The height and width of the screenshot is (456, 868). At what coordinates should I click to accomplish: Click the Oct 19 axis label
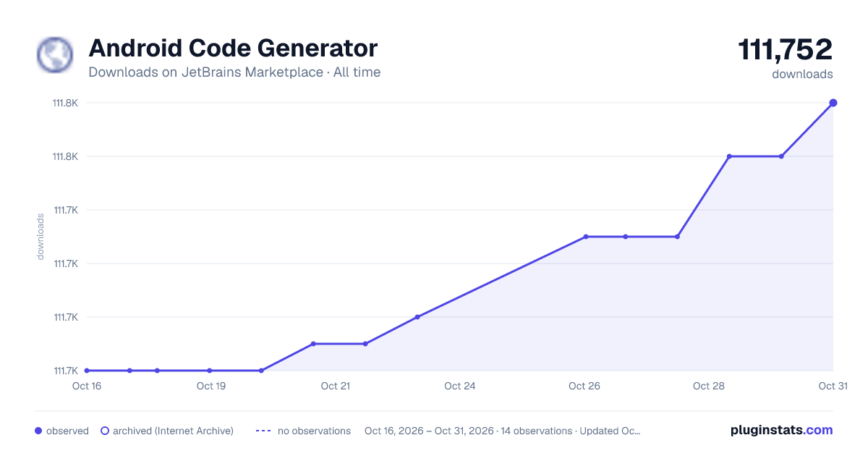(x=211, y=386)
